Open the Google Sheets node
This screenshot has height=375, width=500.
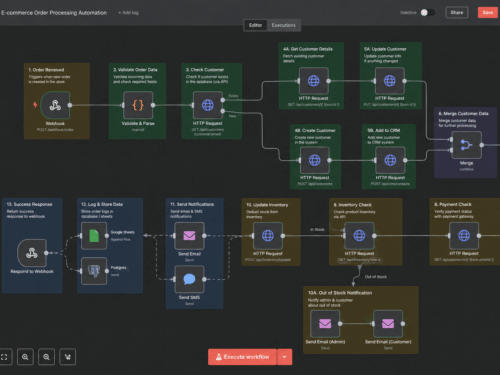coord(94,236)
